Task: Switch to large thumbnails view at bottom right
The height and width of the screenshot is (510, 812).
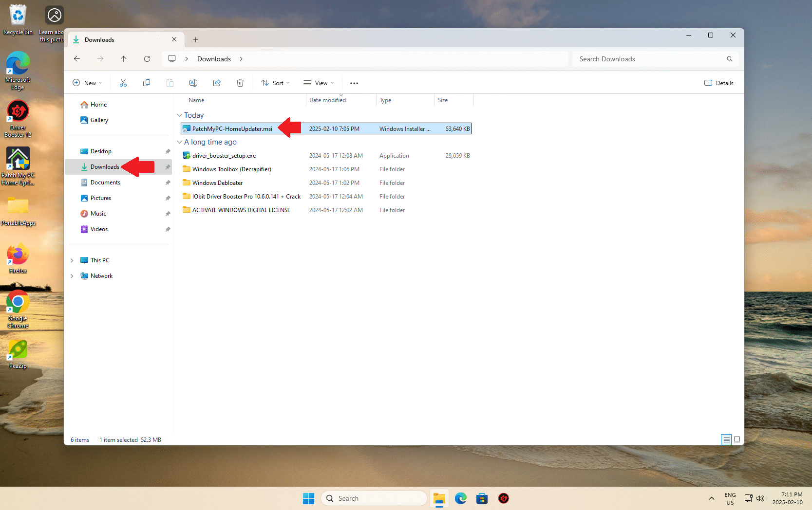Action: coord(737,439)
